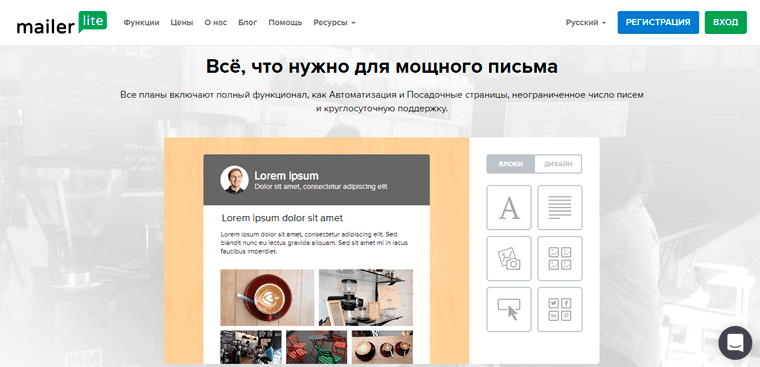This screenshot has height=367, width=760.
Task: Open the Помощь page
Action: click(x=285, y=22)
